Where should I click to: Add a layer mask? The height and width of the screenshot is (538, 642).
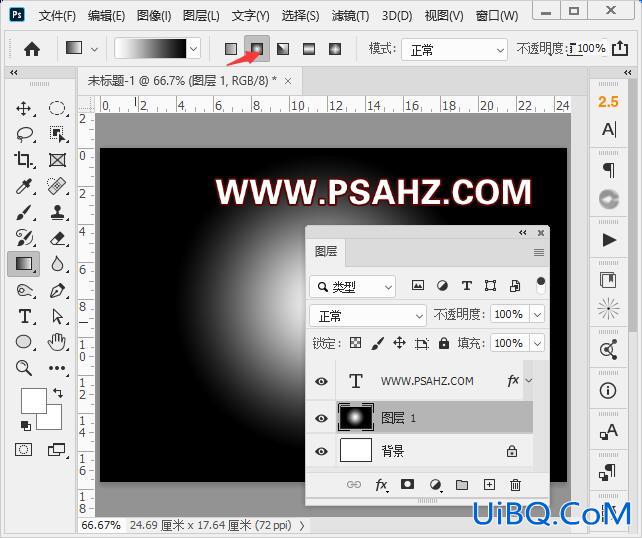tap(407, 485)
